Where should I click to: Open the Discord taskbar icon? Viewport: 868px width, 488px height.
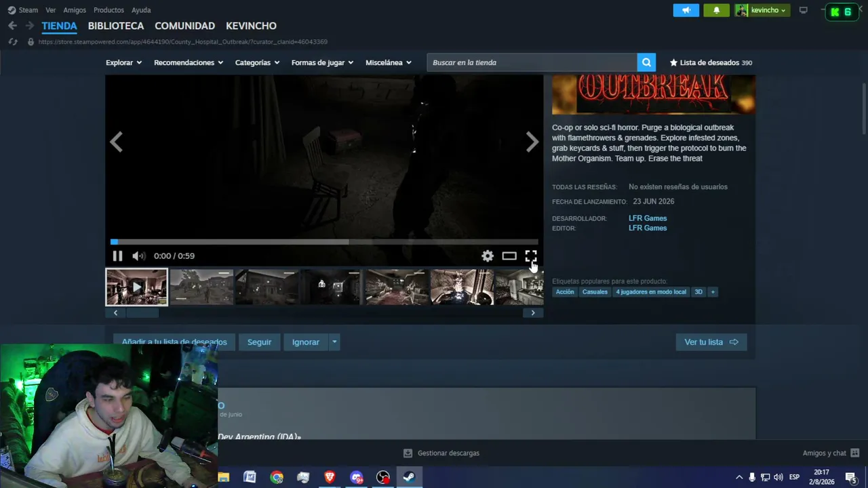tap(357, 477)
